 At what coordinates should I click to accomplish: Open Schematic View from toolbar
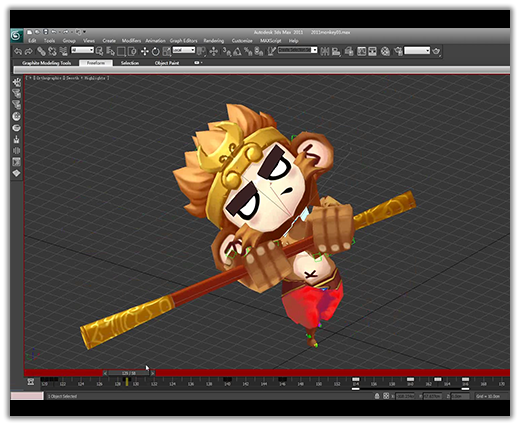tap(372, 51)
